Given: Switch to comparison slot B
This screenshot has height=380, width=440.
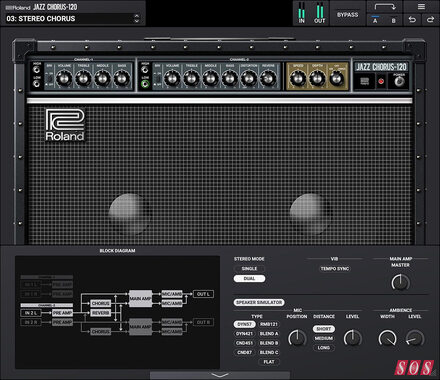Looking at the screenshot, I should pos(393,20).
